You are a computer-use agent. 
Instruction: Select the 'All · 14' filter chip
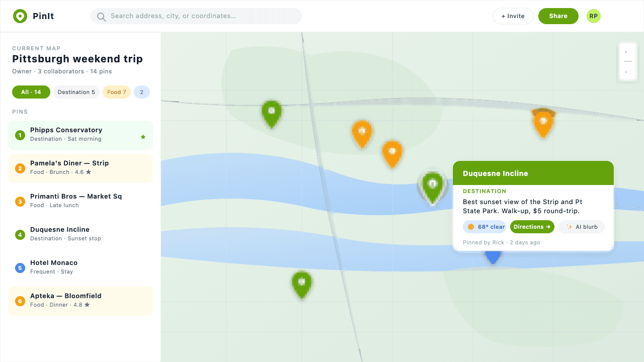coord(31,92)
